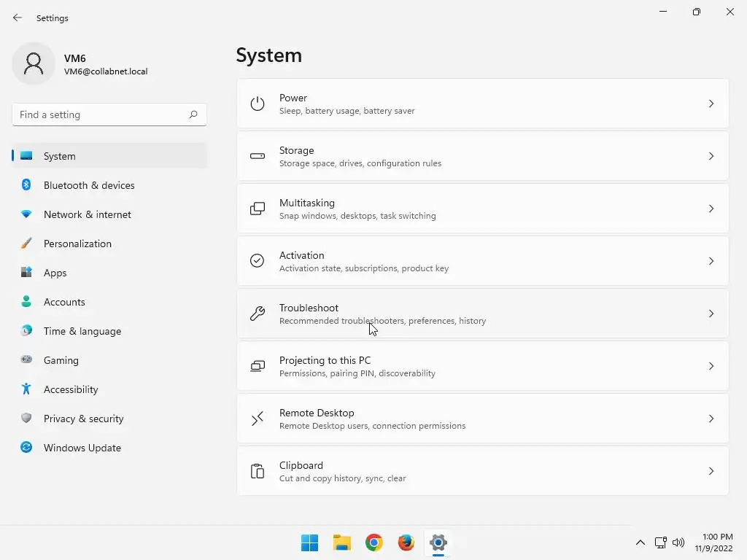The height and width of the screenshot is (560, 747).
Task: Open Network & internet category
Action: 109,214
